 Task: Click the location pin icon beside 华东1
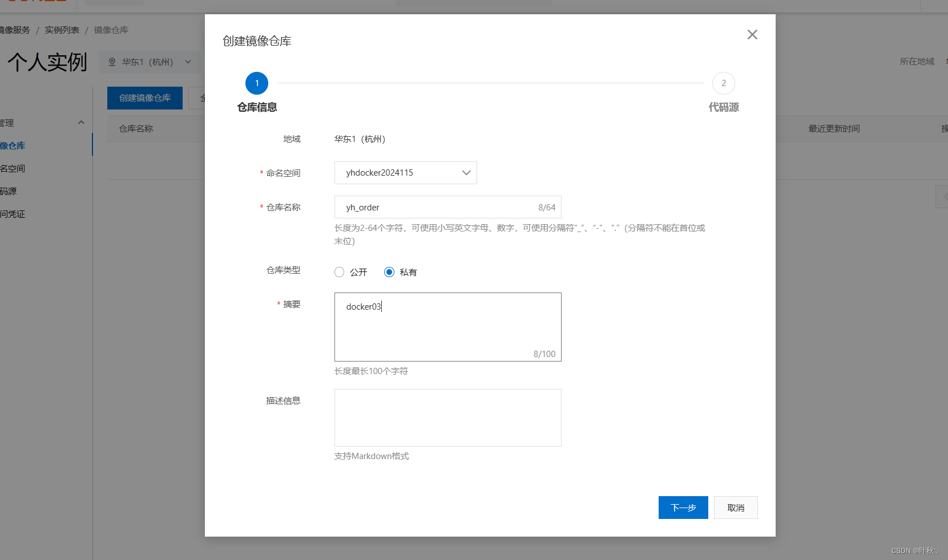[112, 62]
